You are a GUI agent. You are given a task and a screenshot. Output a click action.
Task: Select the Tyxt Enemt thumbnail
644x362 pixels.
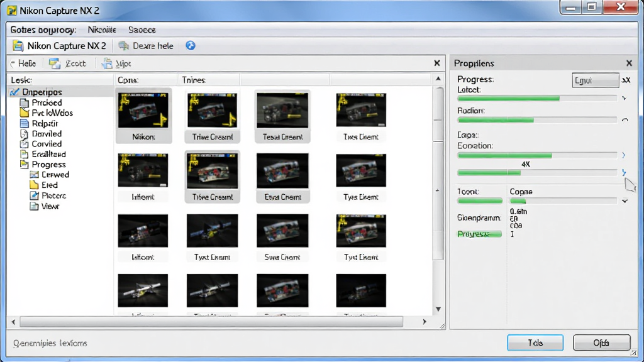pyautogui.click(x=212, y=237)
